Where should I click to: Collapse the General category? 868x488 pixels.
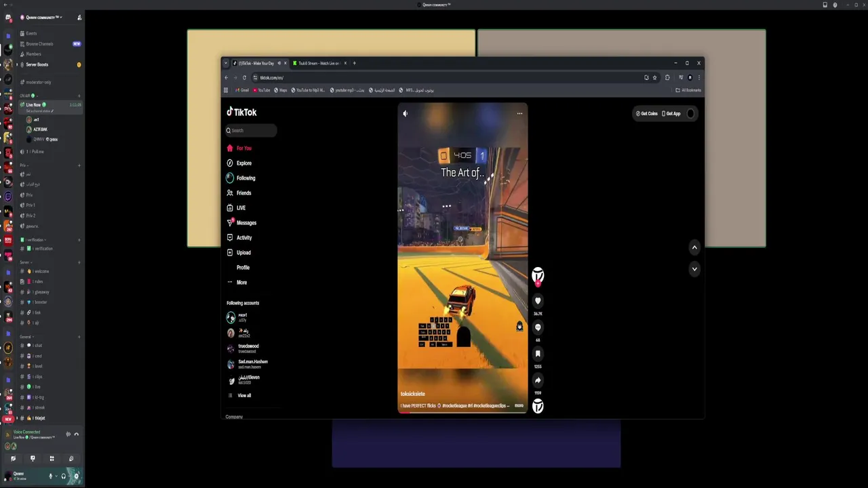[x=25, y=337]
